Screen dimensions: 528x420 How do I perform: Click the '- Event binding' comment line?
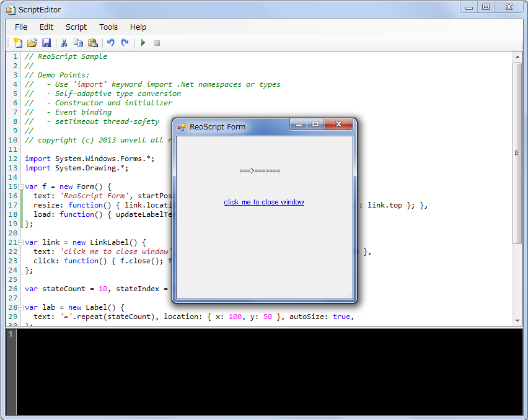point(79,112)
